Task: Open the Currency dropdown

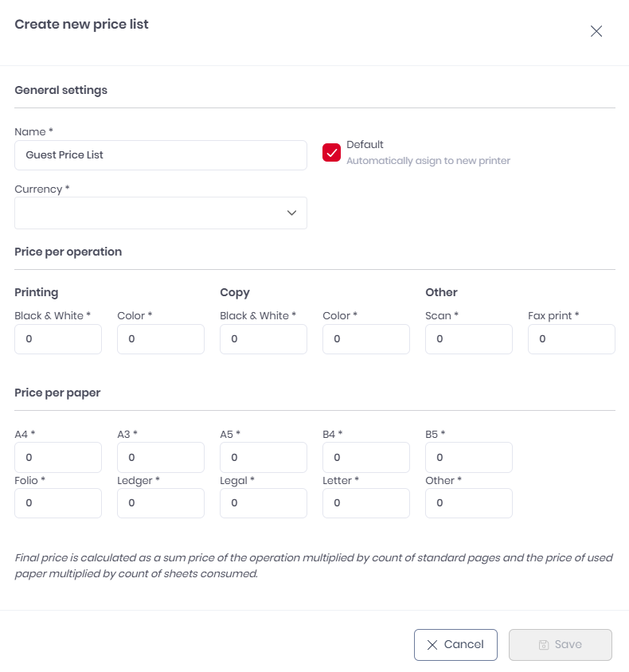Action: point(160,213)
